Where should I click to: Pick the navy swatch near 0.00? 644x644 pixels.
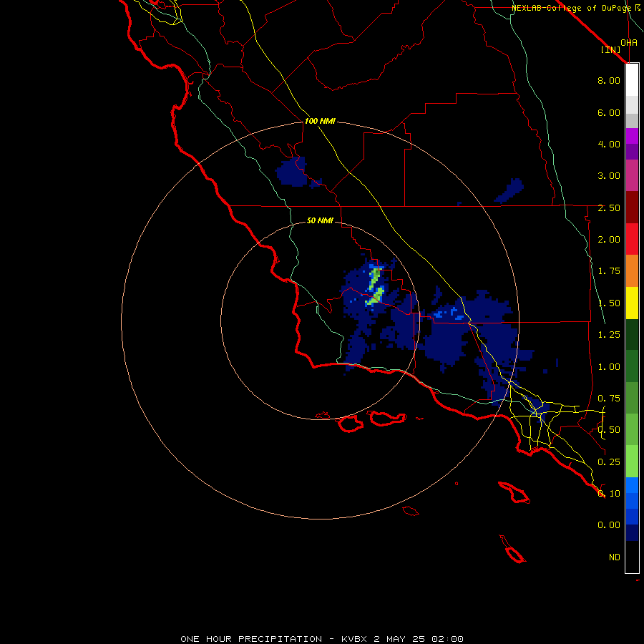click(632, 533)
